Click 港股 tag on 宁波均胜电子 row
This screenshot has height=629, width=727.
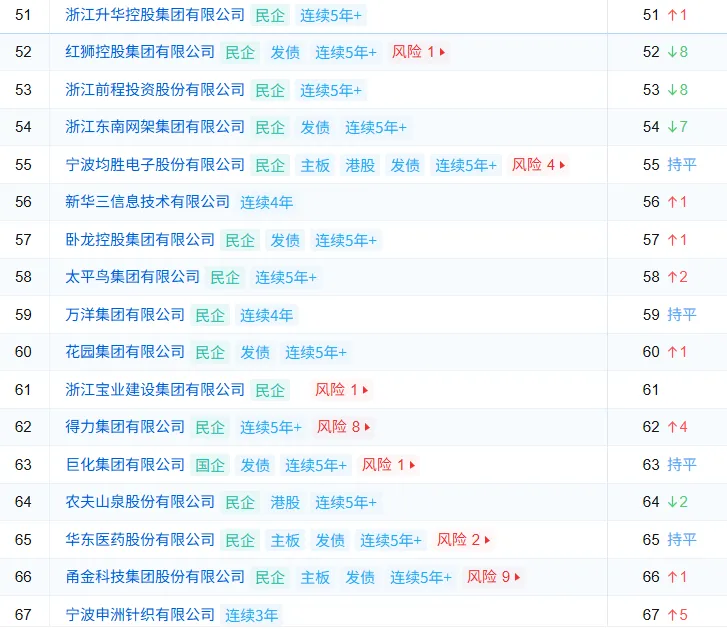point(360,165)
